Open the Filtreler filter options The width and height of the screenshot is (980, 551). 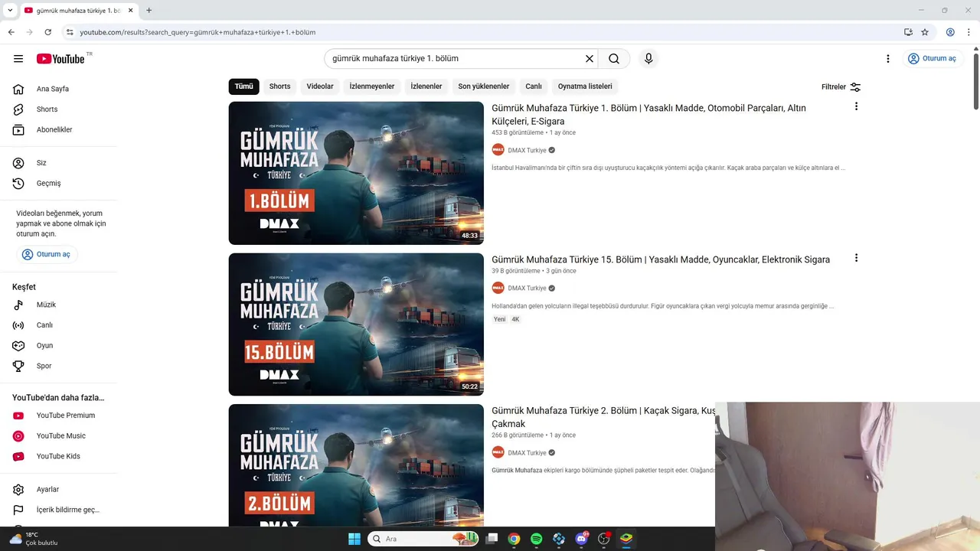pyautogui.click(x=841, y=87)
